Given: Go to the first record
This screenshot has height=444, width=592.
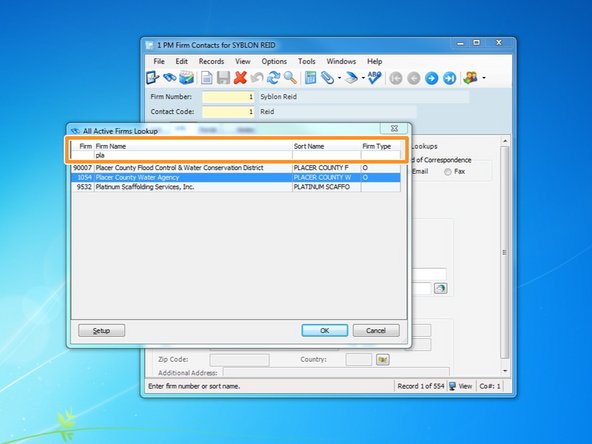Looking at the screenshot, I should click(x=396, y=78).
